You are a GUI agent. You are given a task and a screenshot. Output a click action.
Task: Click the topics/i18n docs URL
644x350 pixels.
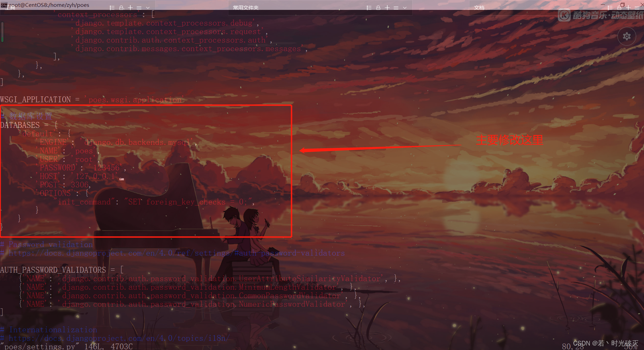(119, 338)
